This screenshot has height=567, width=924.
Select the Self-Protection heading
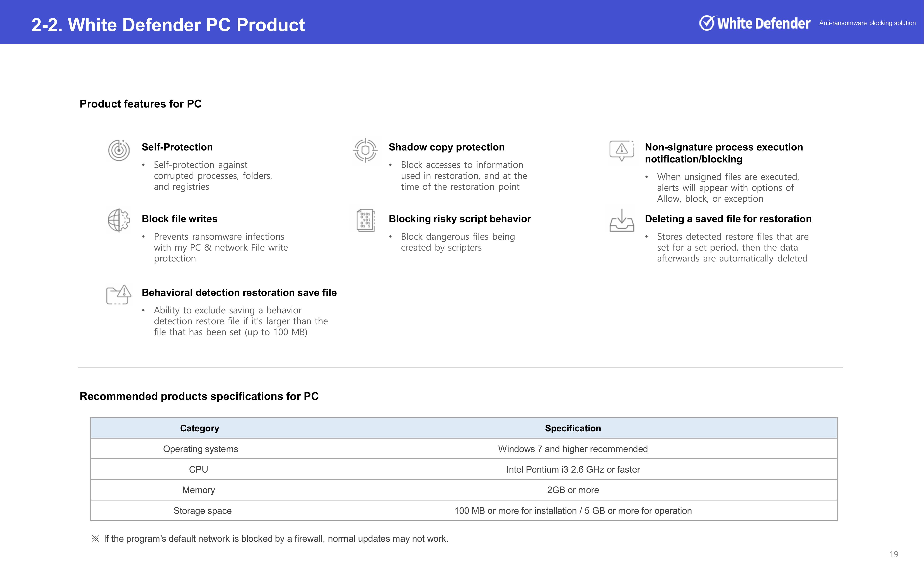click(177, 147)
